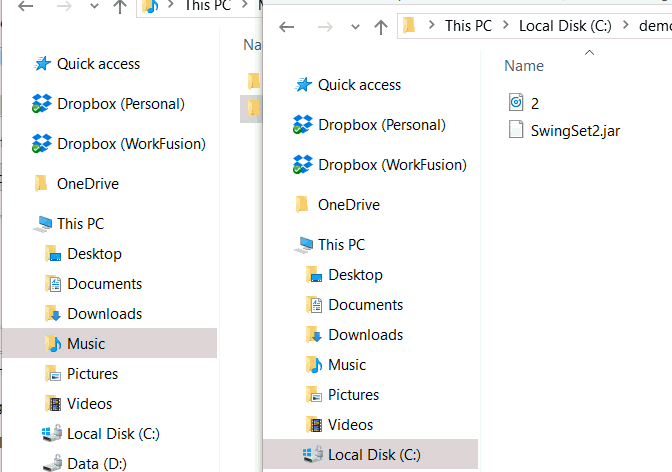The image size is (672, 472).
Task: Click OneDrive folder icon in front window sidebar
Action: click(302, 204)
